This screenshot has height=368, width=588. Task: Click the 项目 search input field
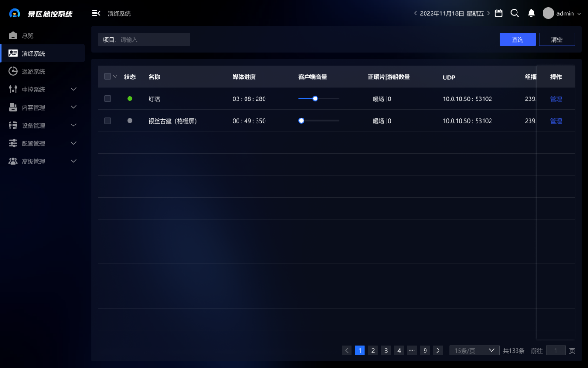click(153, 39)
